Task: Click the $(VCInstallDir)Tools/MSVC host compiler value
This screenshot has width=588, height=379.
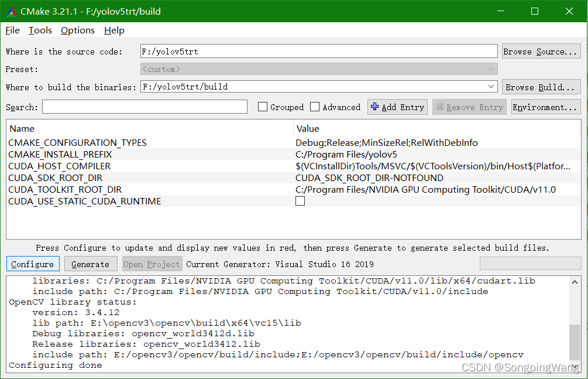Action: pos(433,166)
